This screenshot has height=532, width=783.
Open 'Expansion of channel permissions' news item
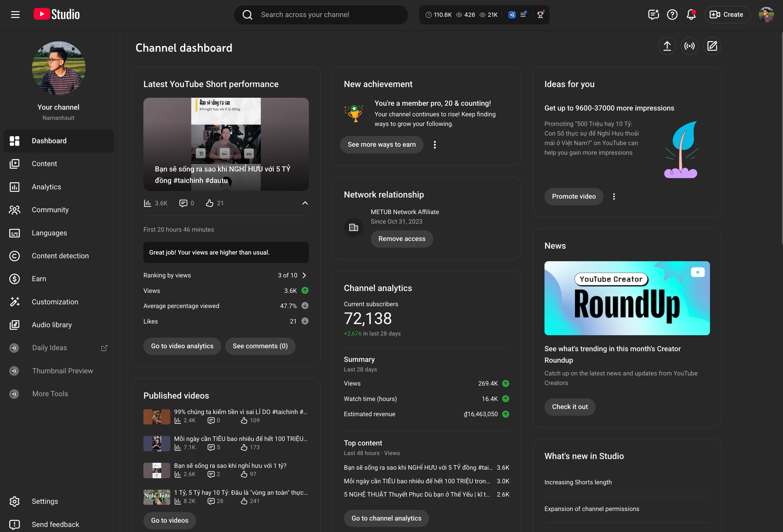click(591, 509)
